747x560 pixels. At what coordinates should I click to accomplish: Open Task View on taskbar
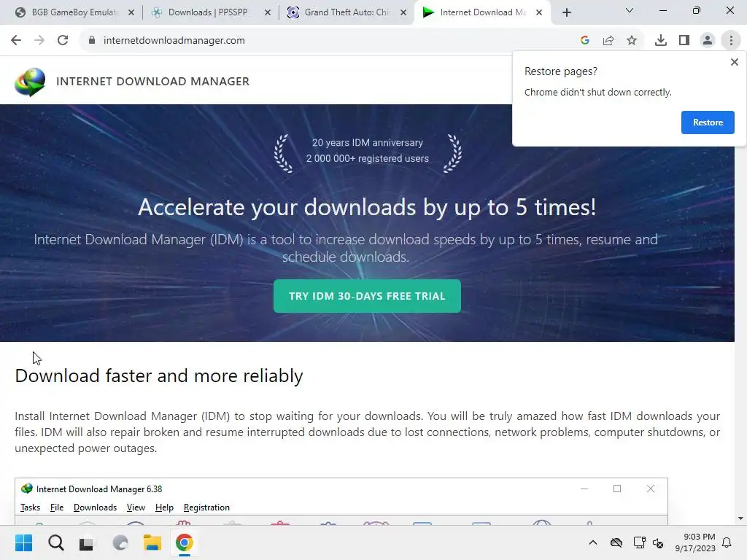tap(86, 542)
